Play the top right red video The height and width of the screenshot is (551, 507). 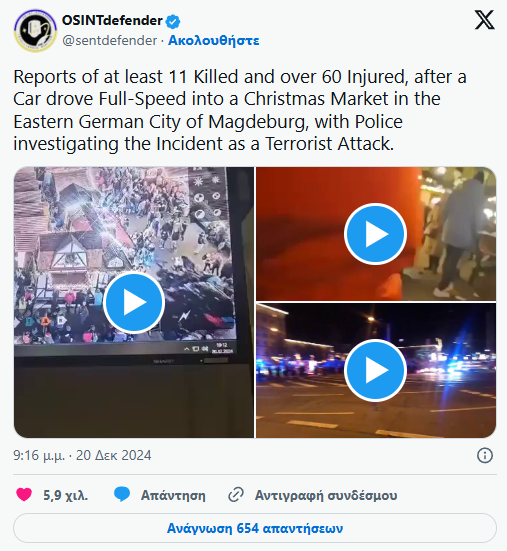pyautogui.click(x=376, y=234)
